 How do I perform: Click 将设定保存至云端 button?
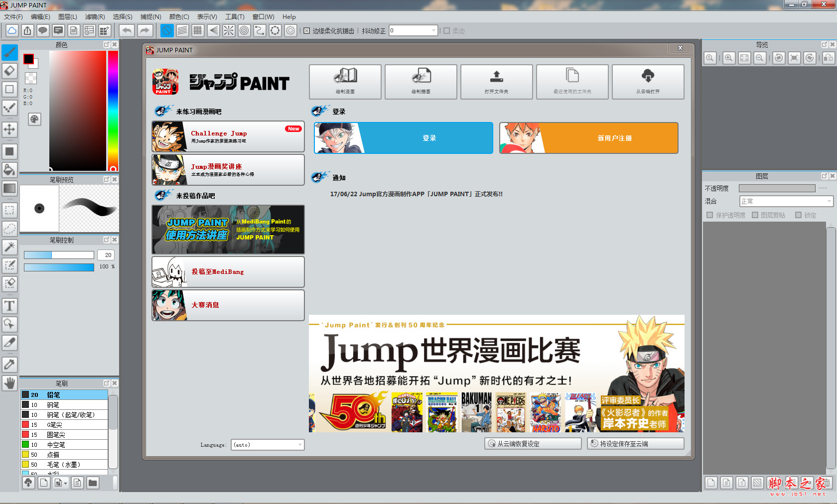pos(636,444)
